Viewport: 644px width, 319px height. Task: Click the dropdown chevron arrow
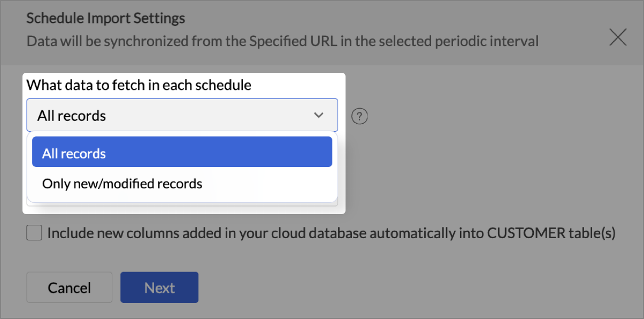pos(319,115)
